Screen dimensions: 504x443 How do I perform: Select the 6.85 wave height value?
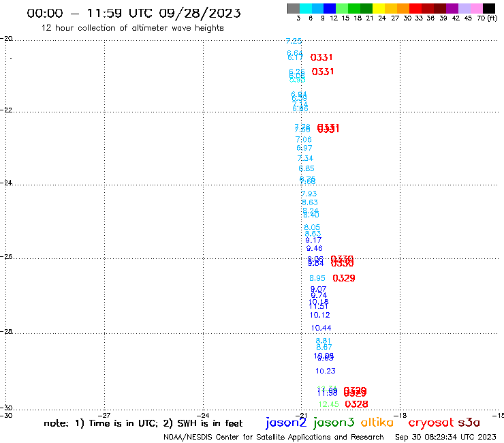pyautogui.click(x=306, y=168)
